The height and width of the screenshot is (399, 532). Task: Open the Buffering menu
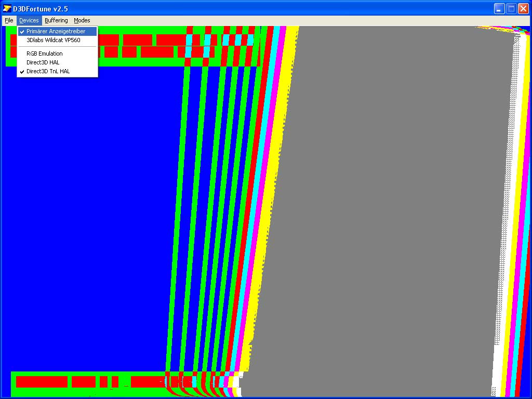(x=56, y=20)
